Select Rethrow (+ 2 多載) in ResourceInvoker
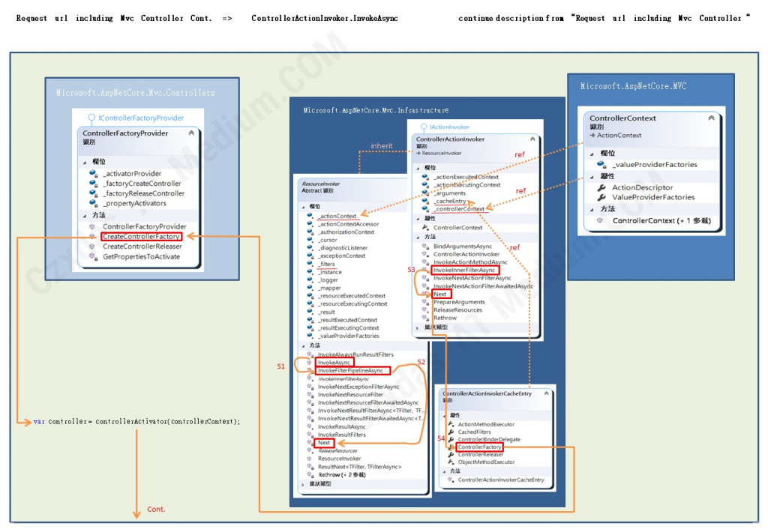Image resolution: width=768 pixels, height=532 pixels. click(x=342, y=475)
